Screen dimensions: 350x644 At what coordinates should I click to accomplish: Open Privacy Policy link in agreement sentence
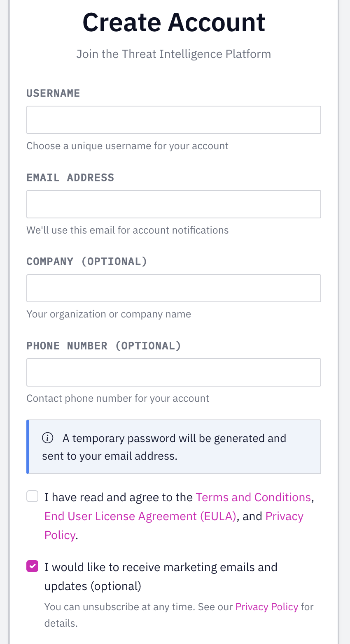tap(284, 516)
